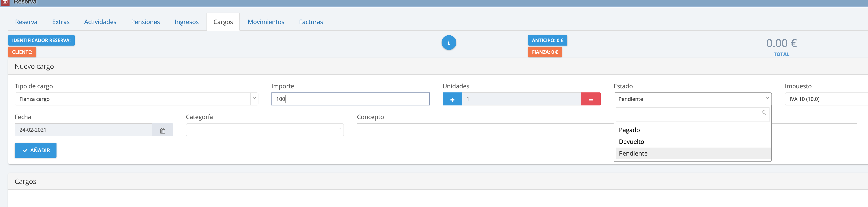The image size is (868, 207).
Task: Click the IDENTIFICADOR RESERVA badge
Action: tap(41, 41)
